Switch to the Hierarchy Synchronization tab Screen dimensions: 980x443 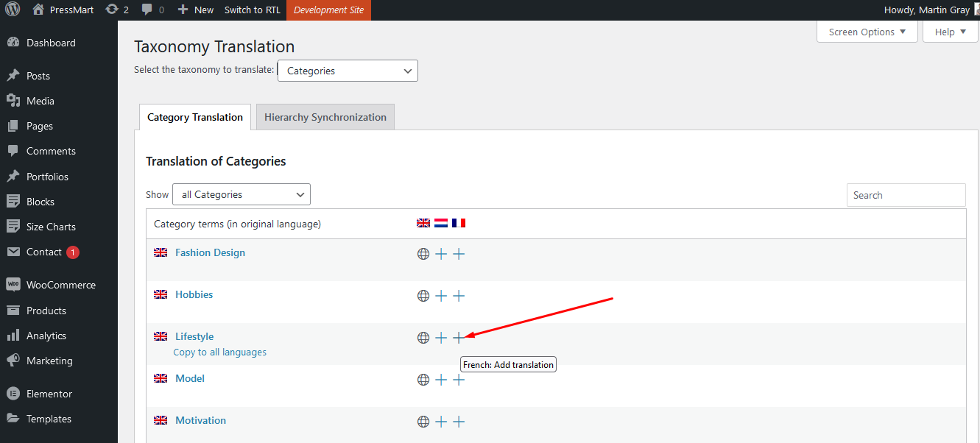point(325,117)
